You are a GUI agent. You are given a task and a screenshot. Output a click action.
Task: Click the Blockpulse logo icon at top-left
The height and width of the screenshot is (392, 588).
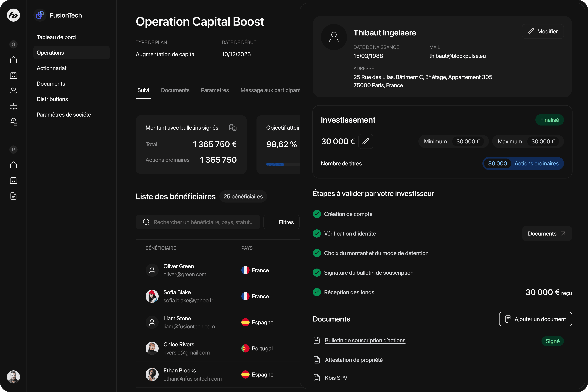pos(13,15)
